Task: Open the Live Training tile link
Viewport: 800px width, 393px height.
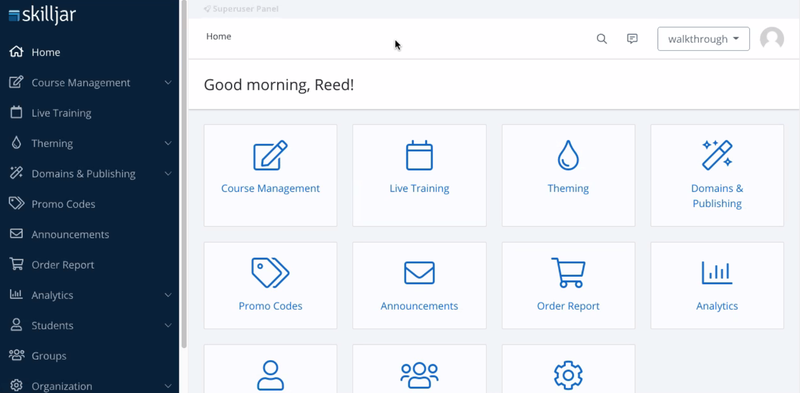Action: [x=419, y=188]
